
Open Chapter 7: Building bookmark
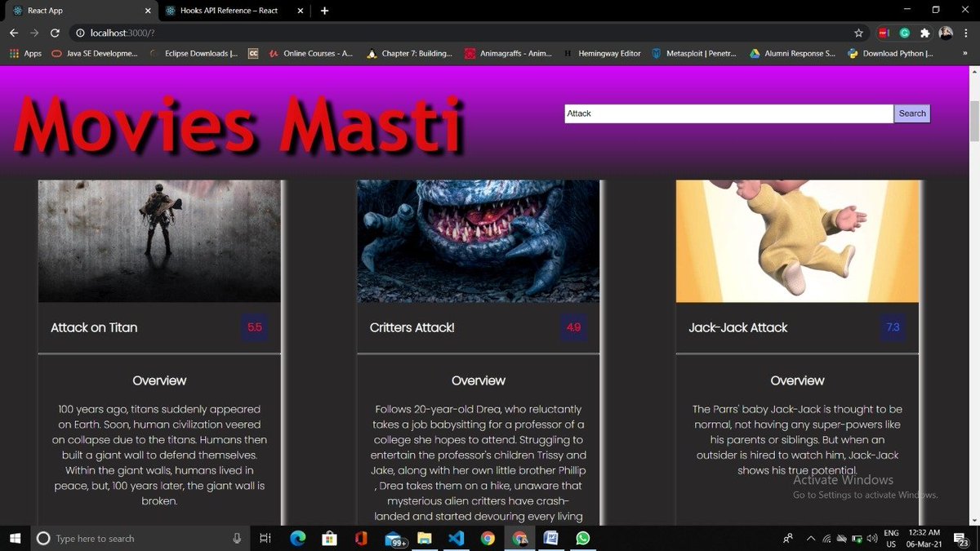pyautogui.click(x=409, y=53)
